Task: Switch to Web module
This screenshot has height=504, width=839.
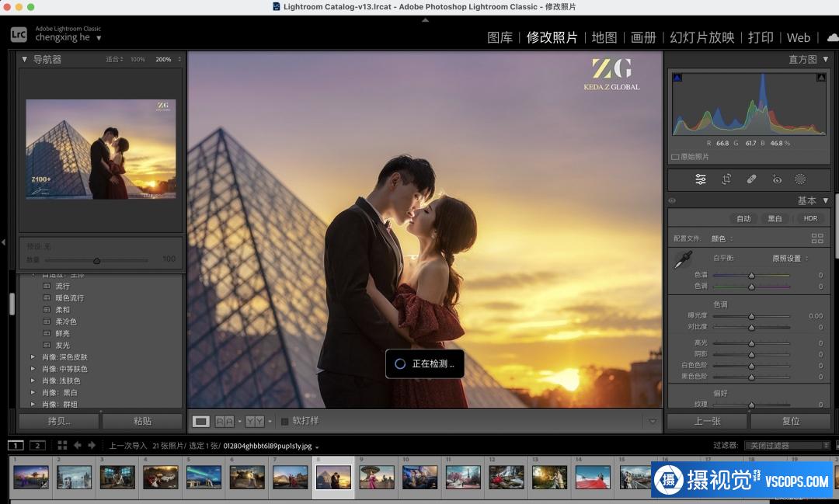Action: point(799,37)
